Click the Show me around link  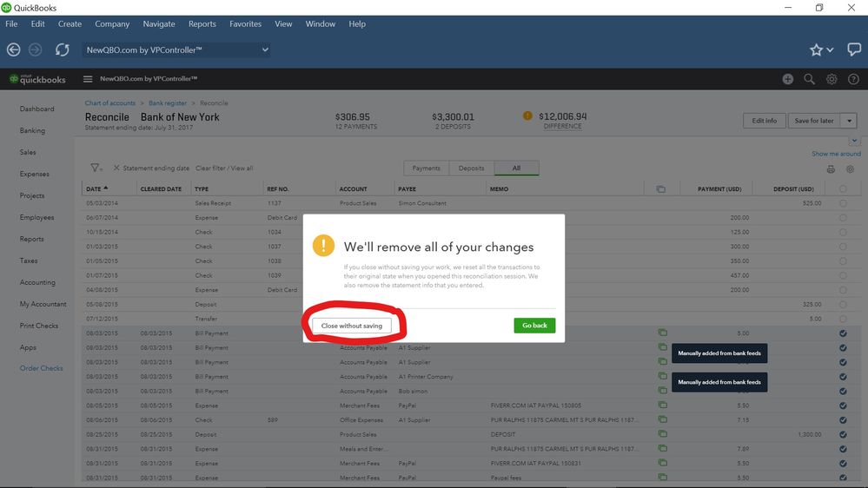(836, 154)
